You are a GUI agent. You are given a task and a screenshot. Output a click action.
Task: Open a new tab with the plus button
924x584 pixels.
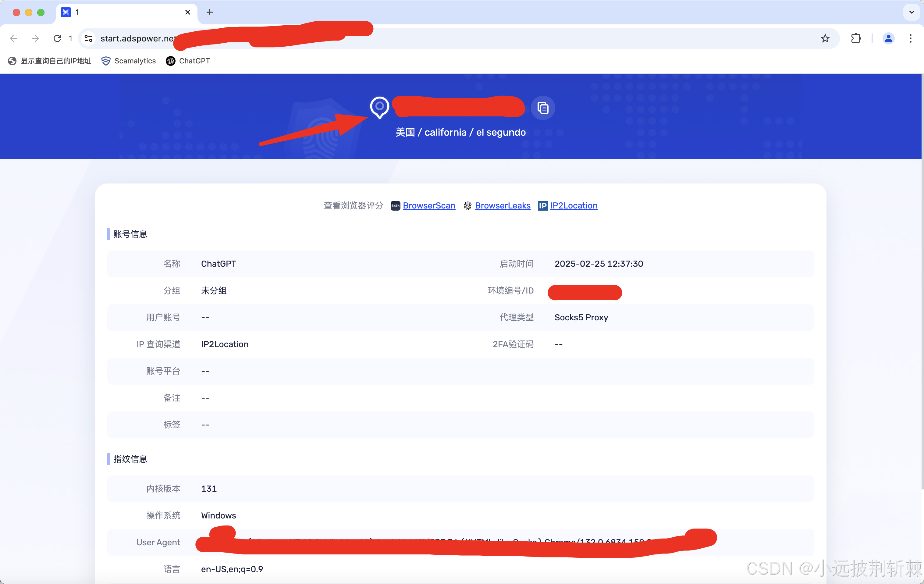[x=209, y=12]
